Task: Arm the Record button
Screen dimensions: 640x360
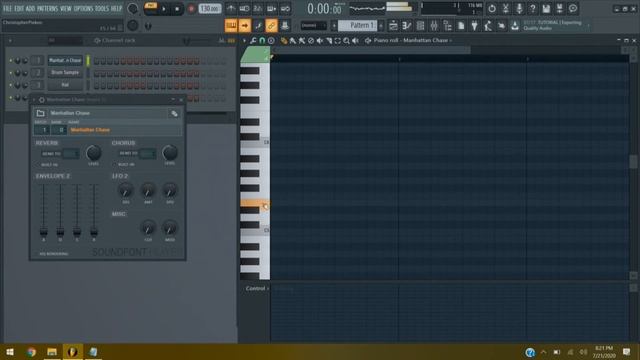Action: (191, 9)
